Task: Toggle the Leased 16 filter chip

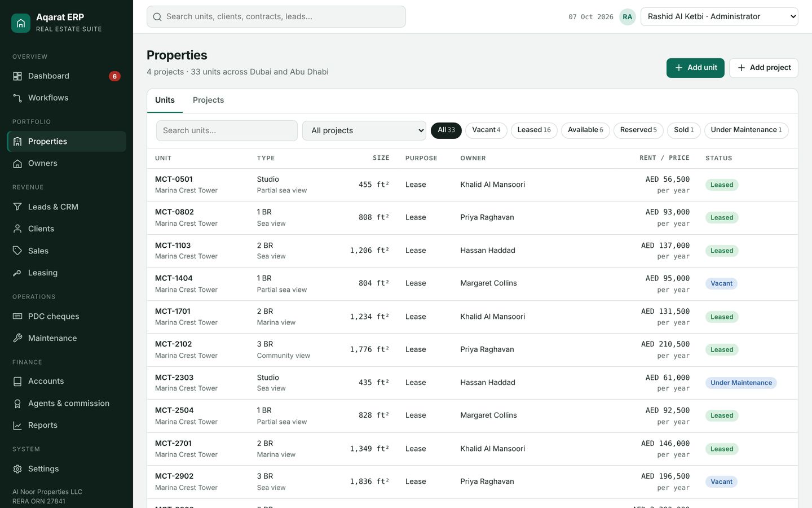Action: pyautogui.click(x=534, y=130)
